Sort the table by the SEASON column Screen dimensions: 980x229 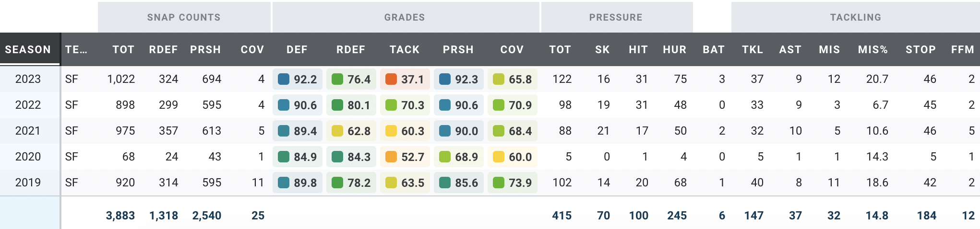(28, 49)
